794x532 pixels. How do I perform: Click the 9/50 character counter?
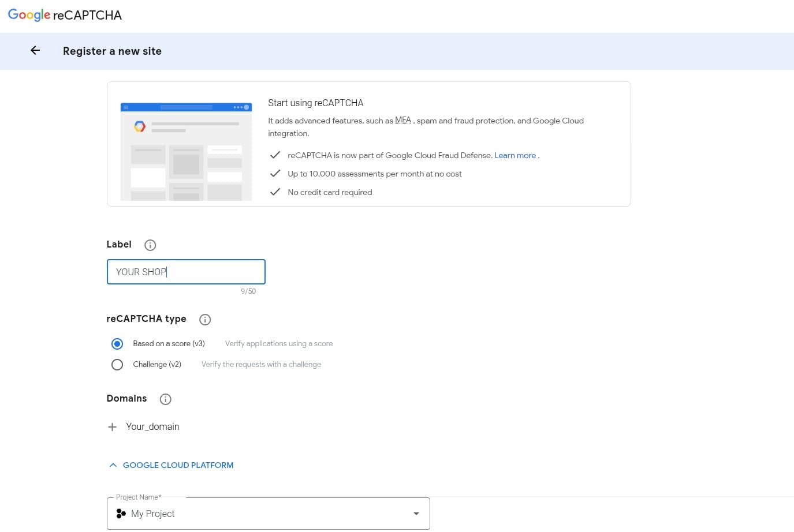(x=248, y=291)
